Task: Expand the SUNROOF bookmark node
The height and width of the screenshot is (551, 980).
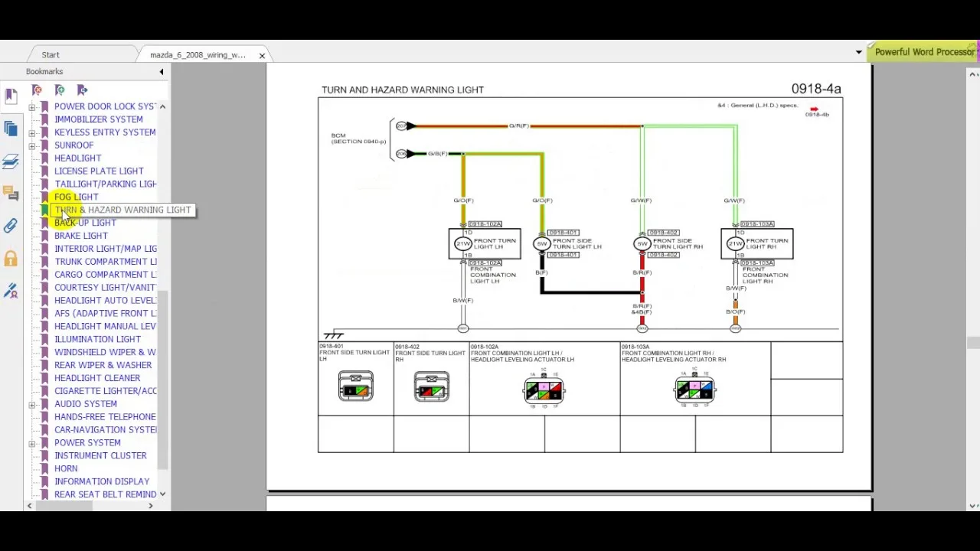Action: point(32,145)
